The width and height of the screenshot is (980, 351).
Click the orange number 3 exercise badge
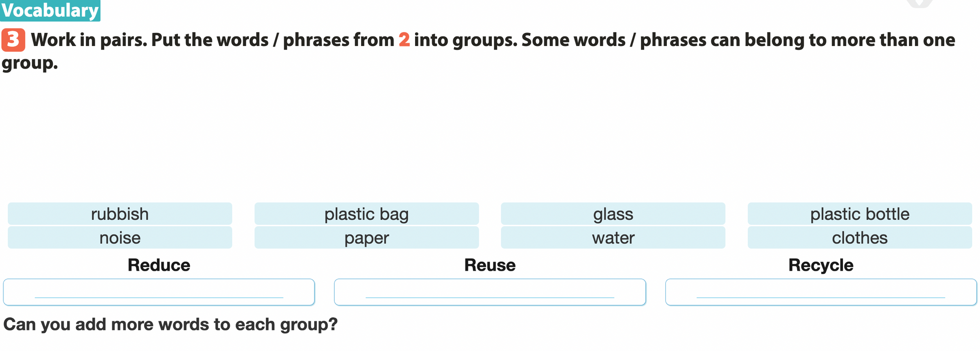pyautogui.click(x=13, y=40)
